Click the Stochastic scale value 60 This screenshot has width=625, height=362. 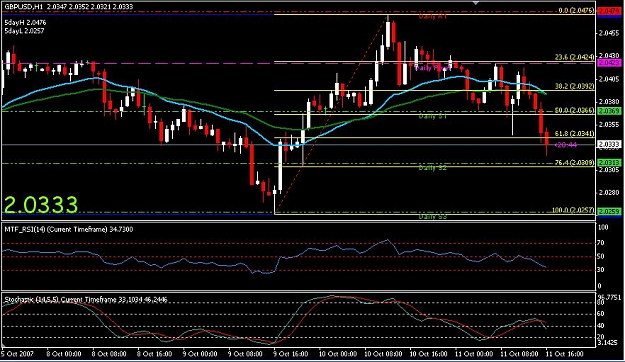pos(601,314)
